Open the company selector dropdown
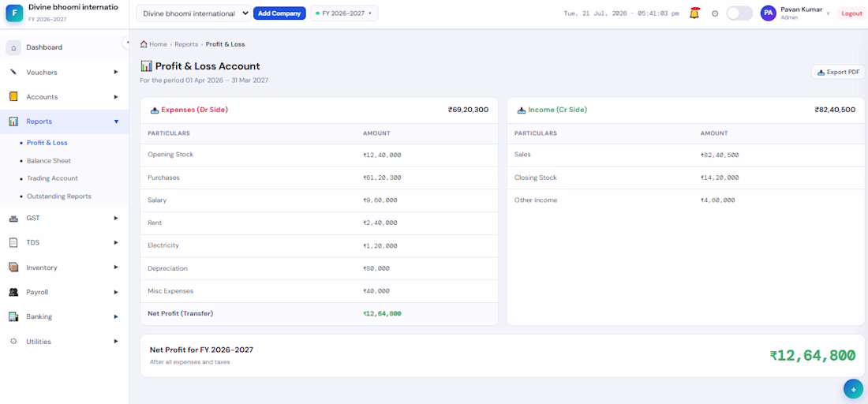This screenshot has width=868, height=404. [194, 13]
